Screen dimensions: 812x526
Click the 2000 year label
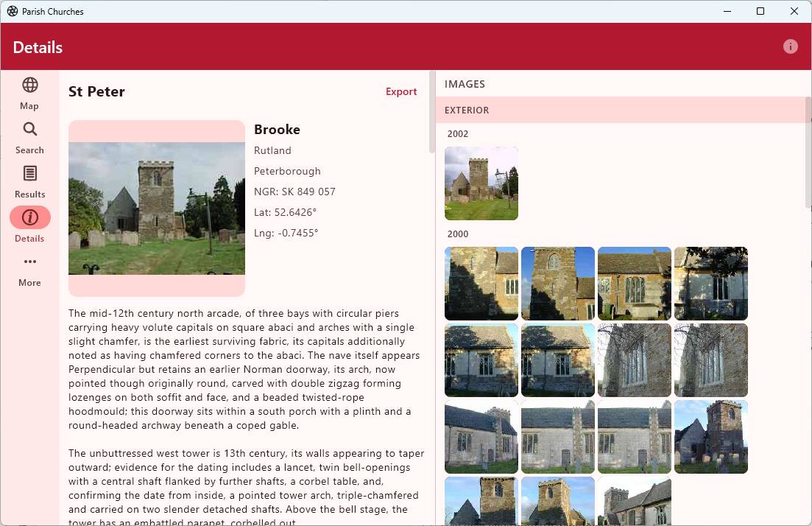458,234
